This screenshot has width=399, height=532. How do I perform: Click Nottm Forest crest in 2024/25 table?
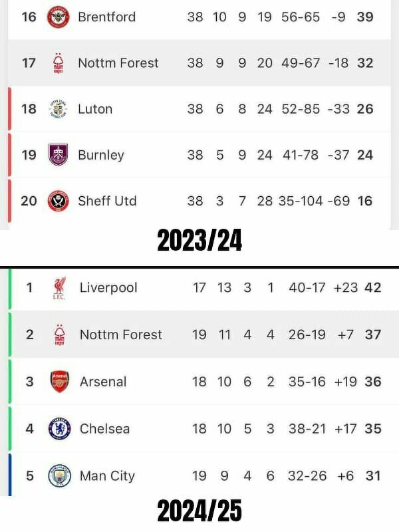pyautogui.click(x=59, y=335)
